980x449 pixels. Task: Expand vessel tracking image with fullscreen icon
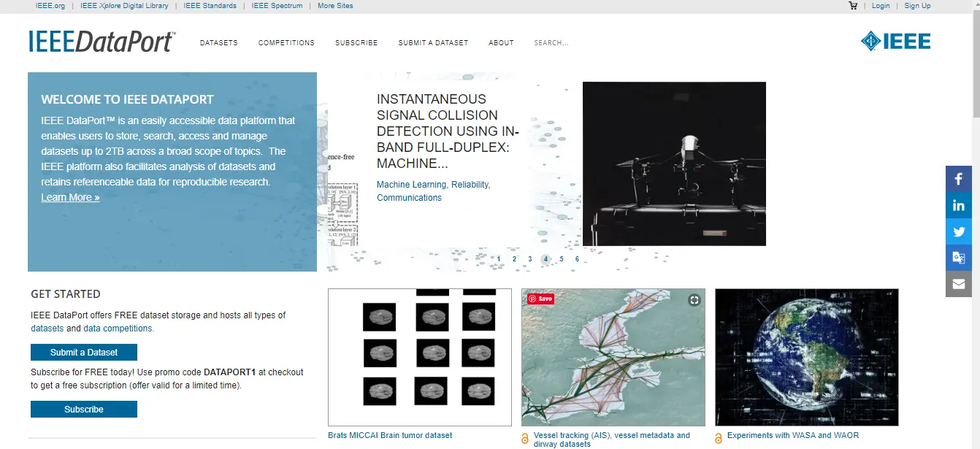click(x=694, y=299)
